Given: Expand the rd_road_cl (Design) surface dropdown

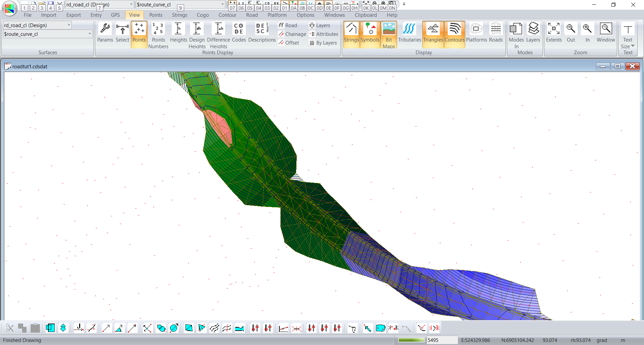Looking at the screenshot, I should pyautogui.click(x=69, y=25).
